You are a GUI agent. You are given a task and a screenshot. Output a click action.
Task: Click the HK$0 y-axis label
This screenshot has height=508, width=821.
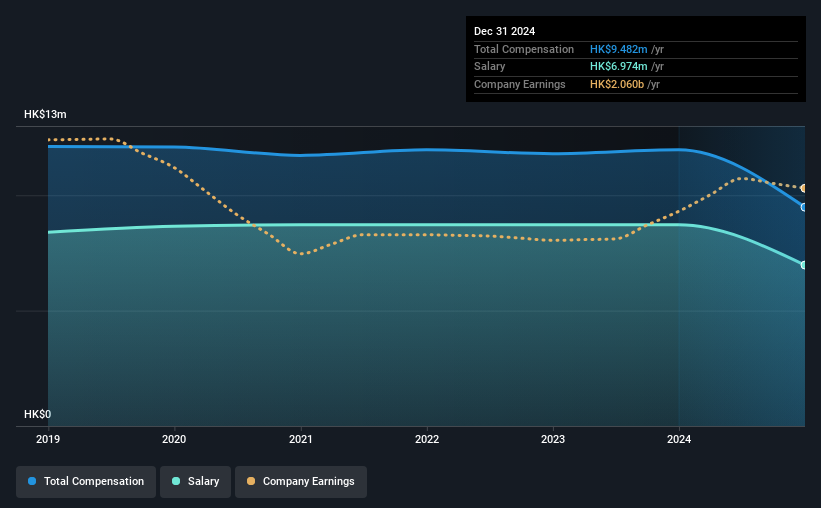pos(38,414)
